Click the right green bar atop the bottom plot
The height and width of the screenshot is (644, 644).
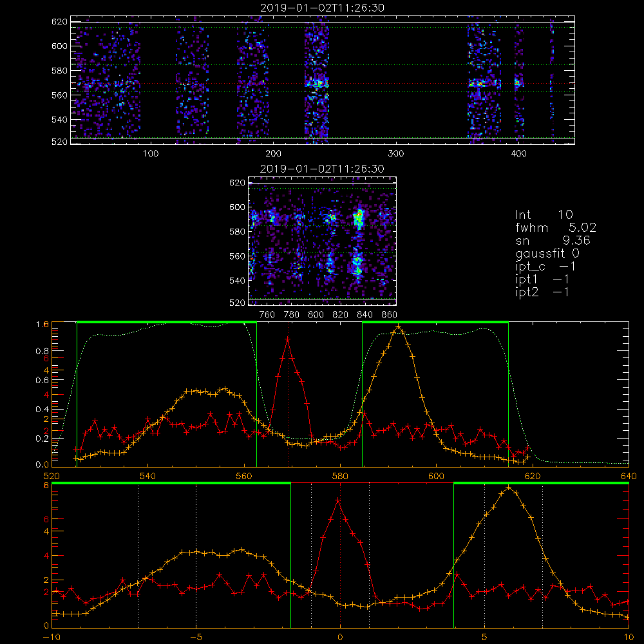542,484
